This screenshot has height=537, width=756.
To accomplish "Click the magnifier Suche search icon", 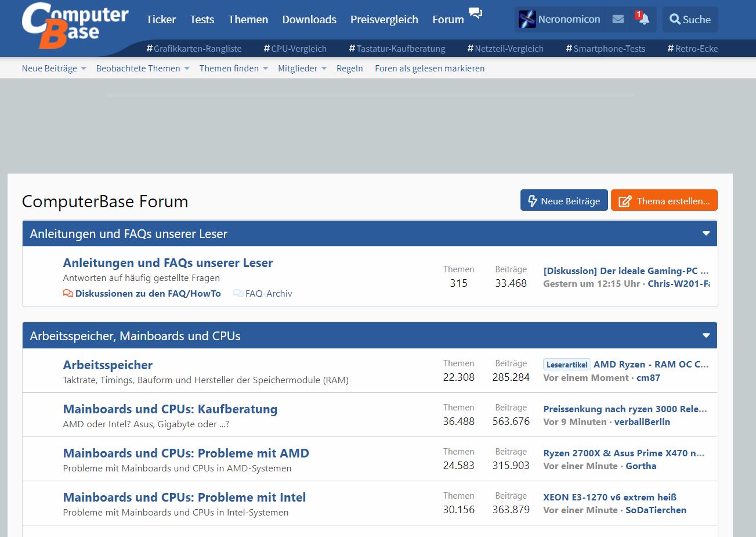I will pos(675,19).
